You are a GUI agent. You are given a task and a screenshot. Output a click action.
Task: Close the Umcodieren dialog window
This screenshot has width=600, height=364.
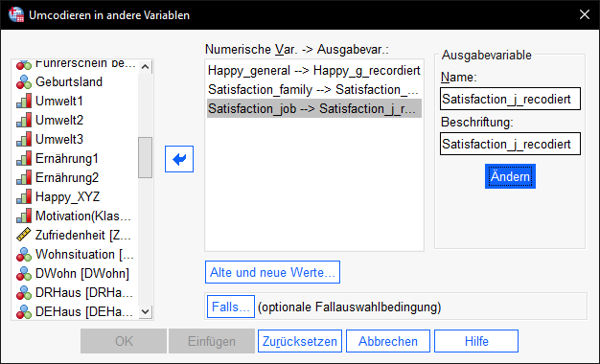(x=585, y=14)
